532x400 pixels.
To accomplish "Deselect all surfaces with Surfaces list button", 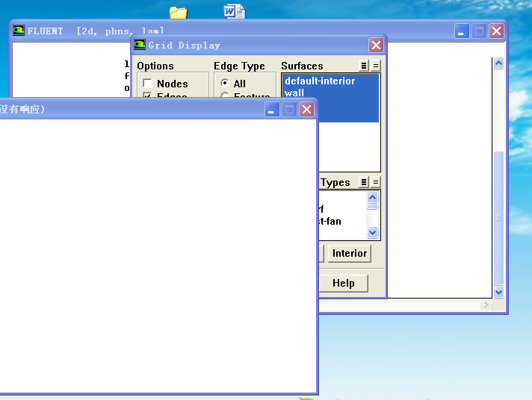I will [376, 66].
